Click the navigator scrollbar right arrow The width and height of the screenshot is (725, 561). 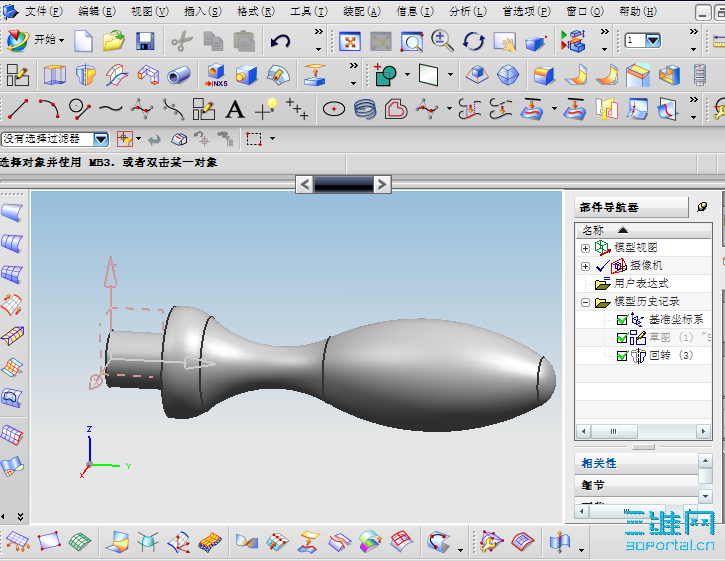pyautogui.click(x=703, y=432)
